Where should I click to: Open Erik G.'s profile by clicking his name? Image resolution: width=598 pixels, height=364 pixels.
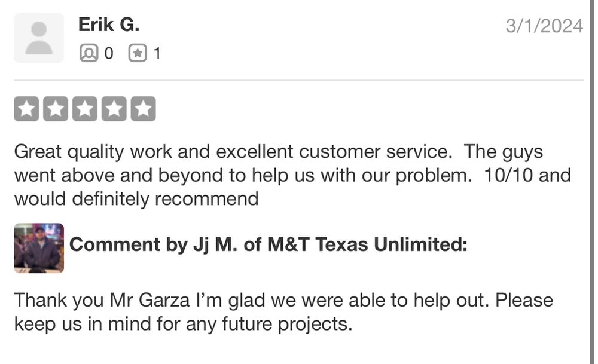pyautogui.click(x=109, y=25)
